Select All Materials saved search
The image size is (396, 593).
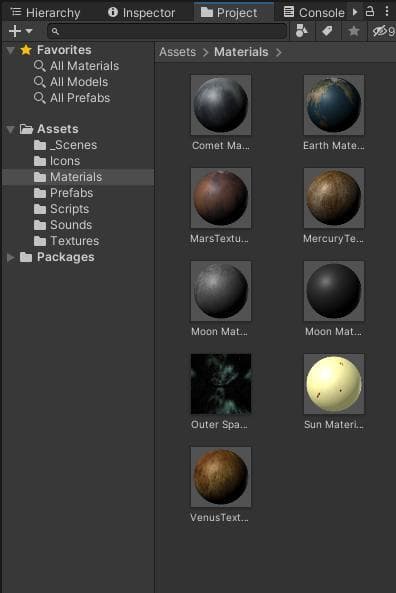(84, 66)
